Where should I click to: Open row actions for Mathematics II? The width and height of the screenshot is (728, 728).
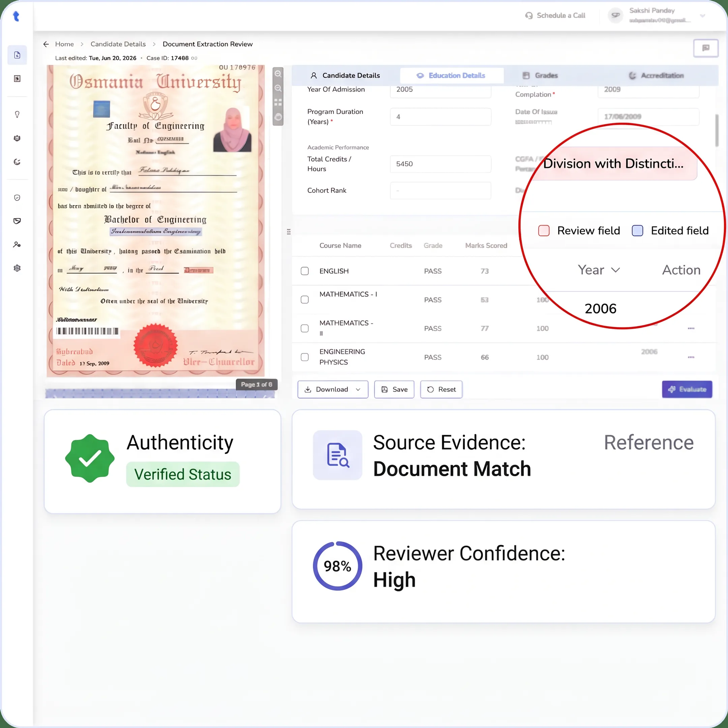691,328
